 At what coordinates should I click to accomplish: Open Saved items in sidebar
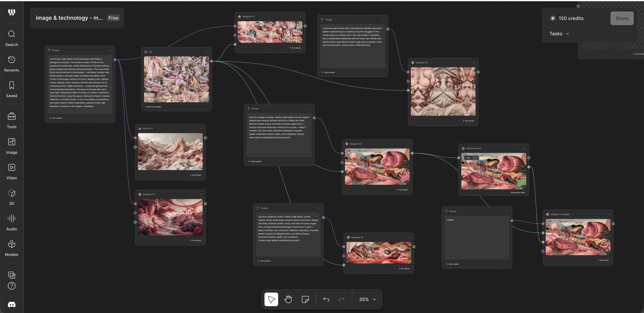click(x=12, y=89)
